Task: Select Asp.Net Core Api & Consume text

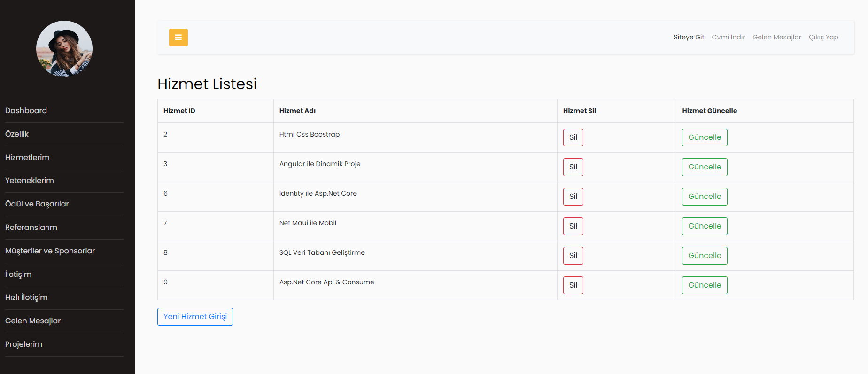Action: 327,282
